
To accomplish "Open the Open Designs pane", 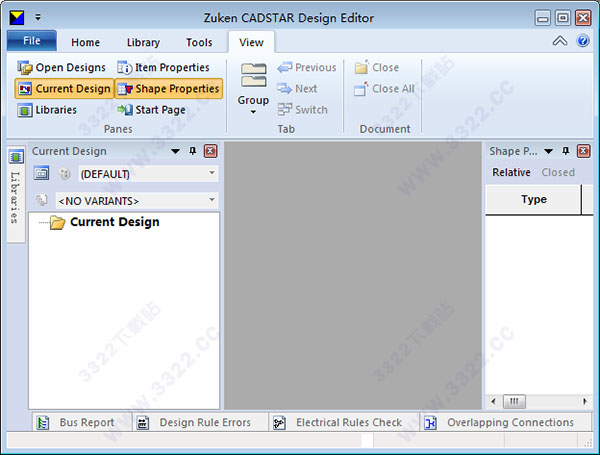I will 61,68.
